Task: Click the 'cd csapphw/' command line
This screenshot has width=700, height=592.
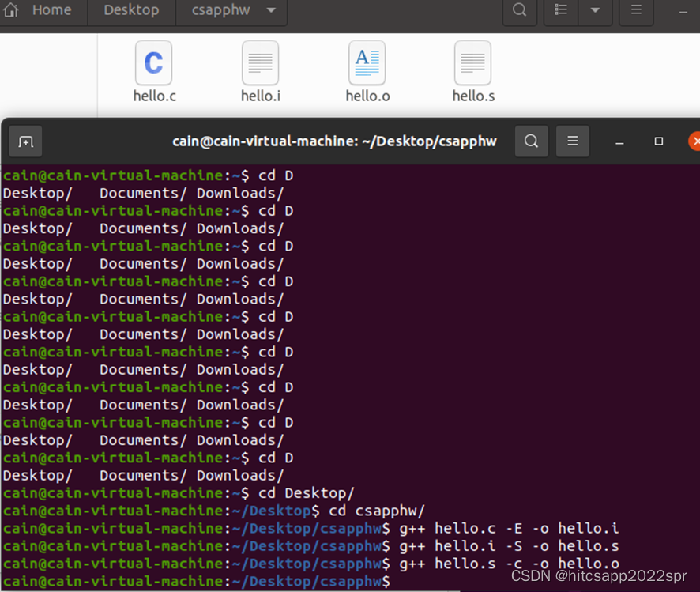Action: tap(377, 511)
